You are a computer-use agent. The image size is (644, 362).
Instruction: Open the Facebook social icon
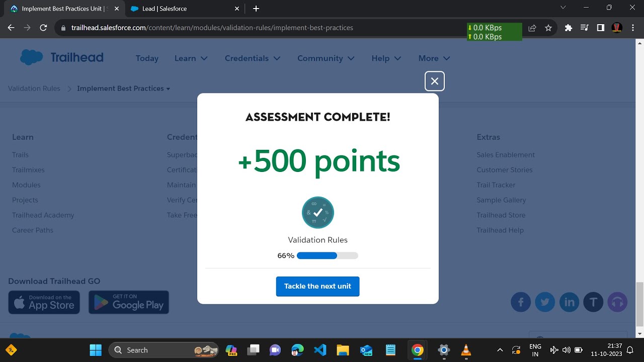pyautogui.click(x=521, y=302)
